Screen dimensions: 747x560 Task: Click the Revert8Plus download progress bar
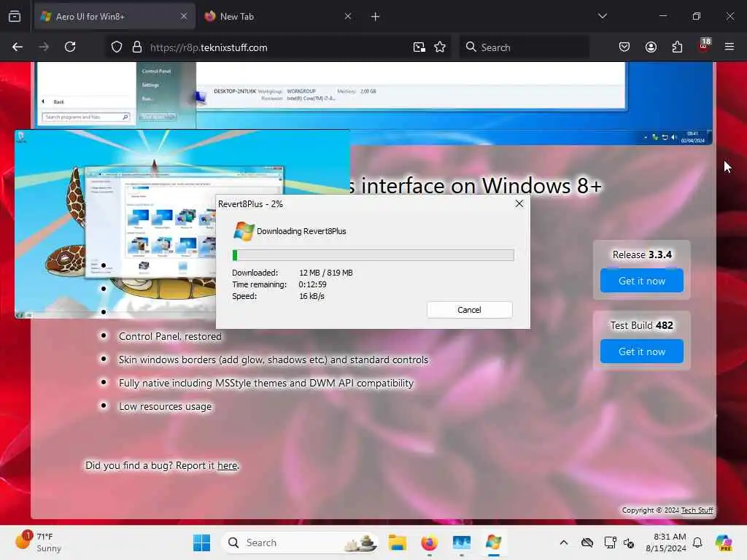373,255
